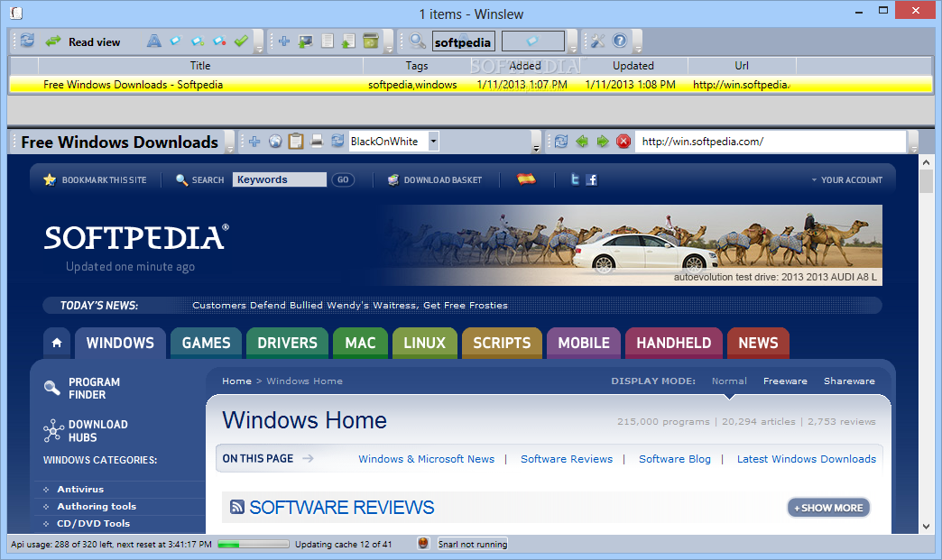The width and height of the screenshot is (942, 560).
Task: Expand the first toolbar overflow arrow after checkmark
Action: pyautogui.click(x=259, y=42)
